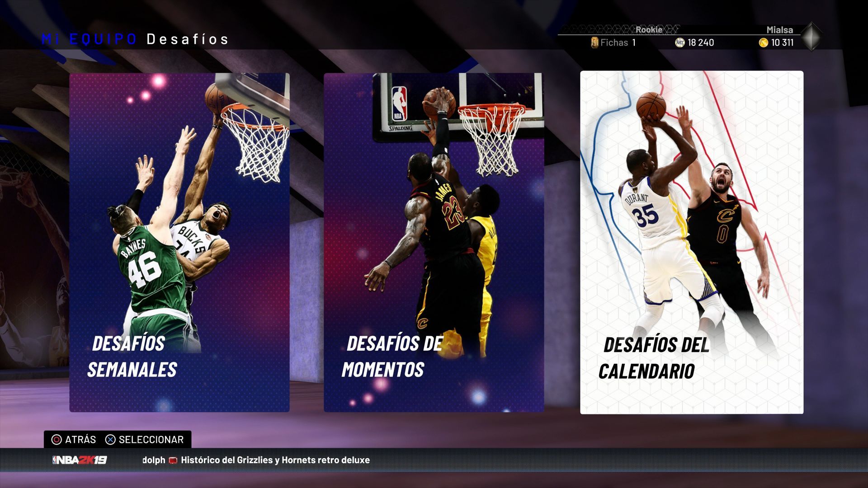Go back with the ATRÁS label
868x488 pixels.
coord(80,440)
